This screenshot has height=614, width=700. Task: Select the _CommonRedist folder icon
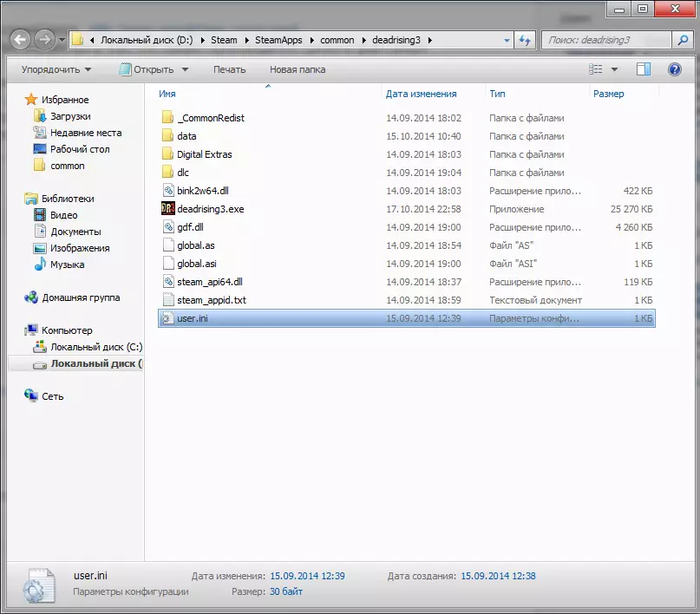tap(168, 118)
